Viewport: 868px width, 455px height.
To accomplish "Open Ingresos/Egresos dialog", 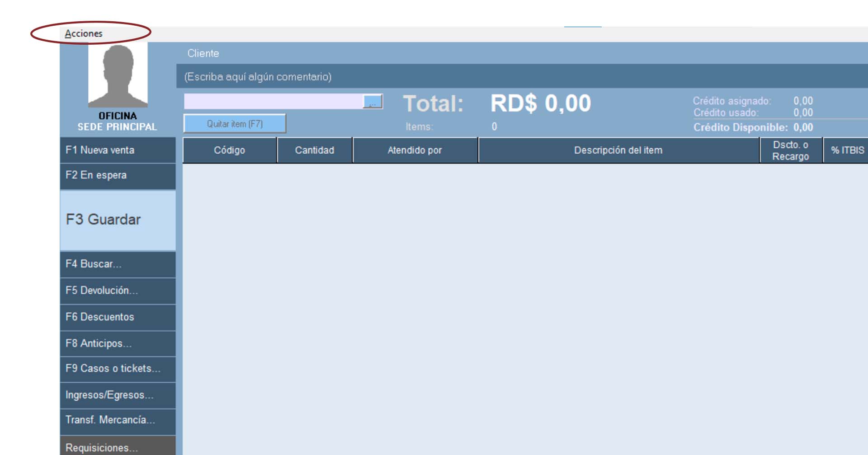I will click(118, 395).
